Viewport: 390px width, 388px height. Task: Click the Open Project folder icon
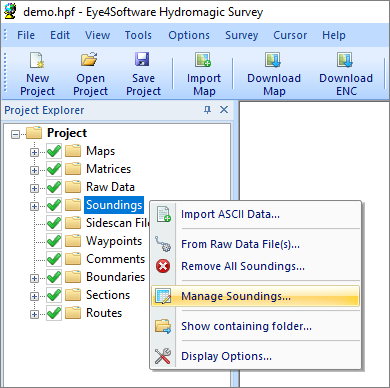coord(89,59)
